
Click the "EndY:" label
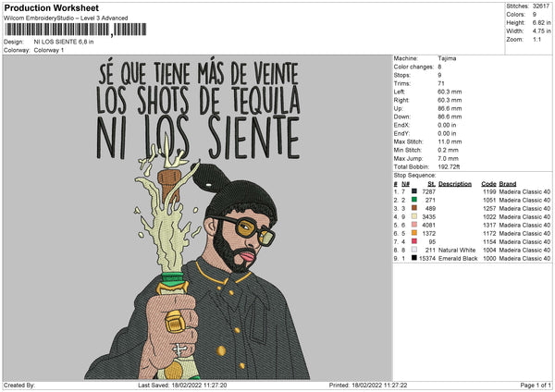[401, 133]
